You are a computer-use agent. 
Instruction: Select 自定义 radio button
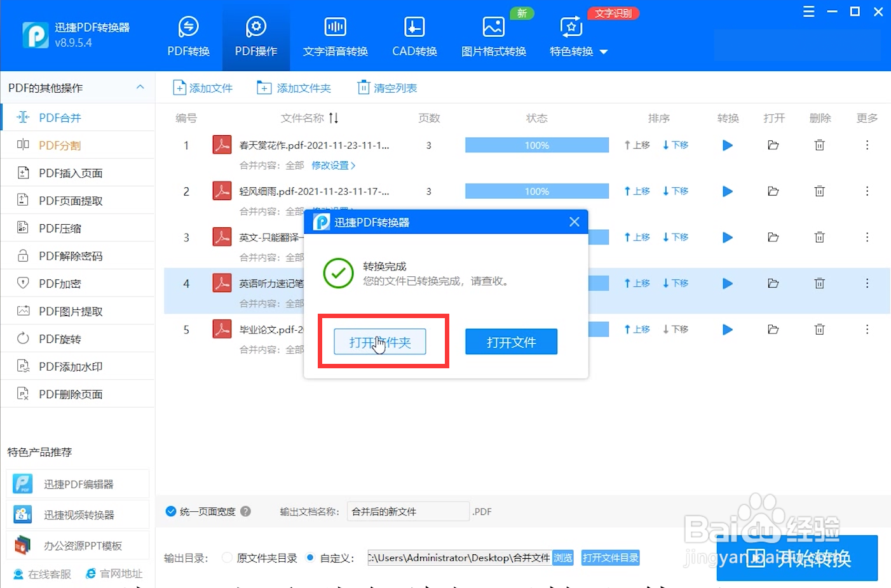click(310, 558)
